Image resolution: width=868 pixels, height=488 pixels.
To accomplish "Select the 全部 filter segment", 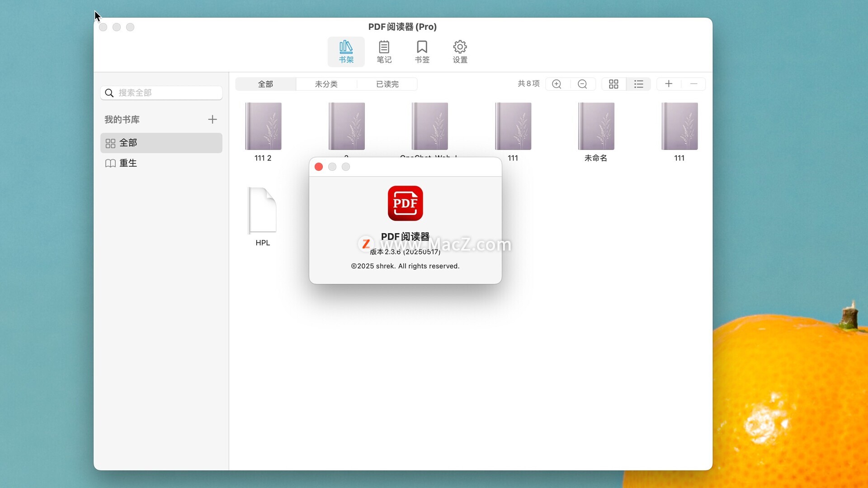I will point(265,84).
